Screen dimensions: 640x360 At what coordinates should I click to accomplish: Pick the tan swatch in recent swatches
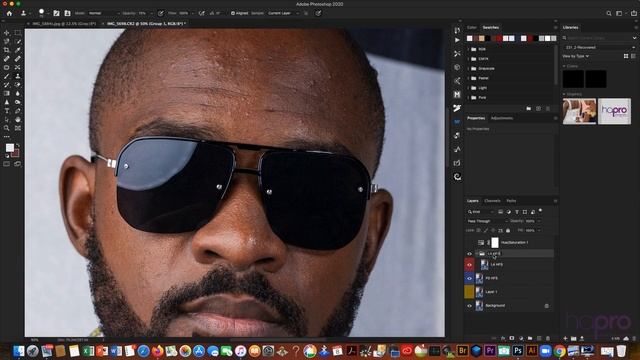(482, 38)
